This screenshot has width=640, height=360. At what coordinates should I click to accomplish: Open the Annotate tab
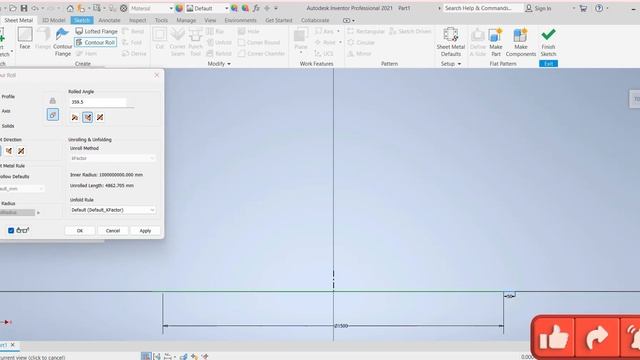(109, 20)
